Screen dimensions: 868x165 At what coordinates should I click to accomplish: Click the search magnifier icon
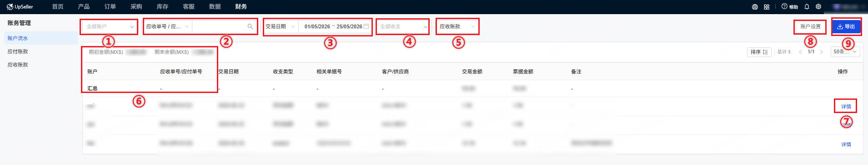[x=250, y=26]
